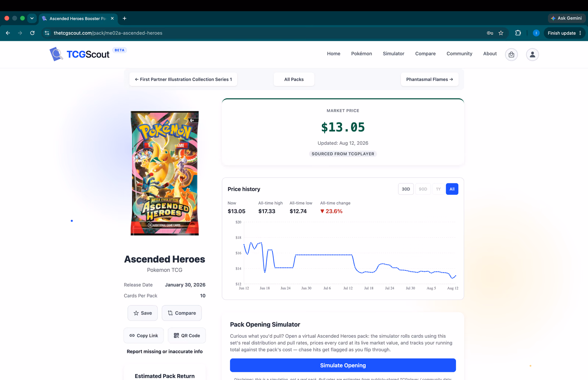Reload the page with the refresh icon
The height and width of the screenshot is (380, 588).
point(32,33)
